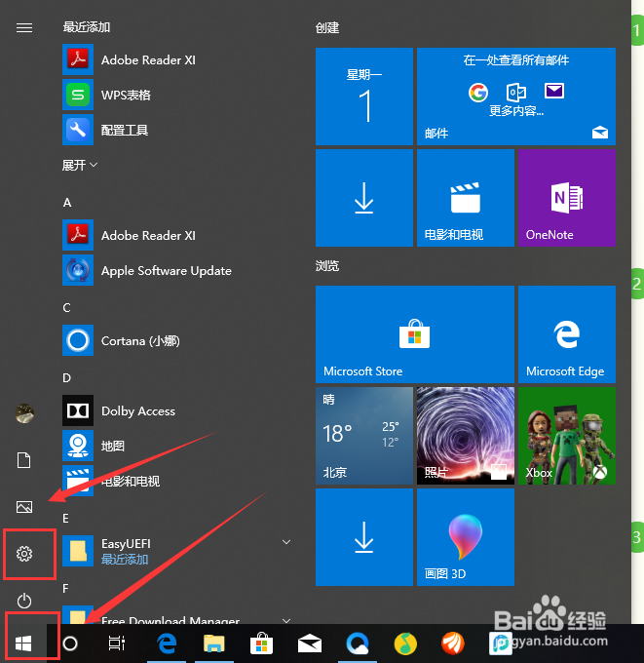The image size is (644, 663).
Task: Open the user account avatar
Action: coord(24,413)
